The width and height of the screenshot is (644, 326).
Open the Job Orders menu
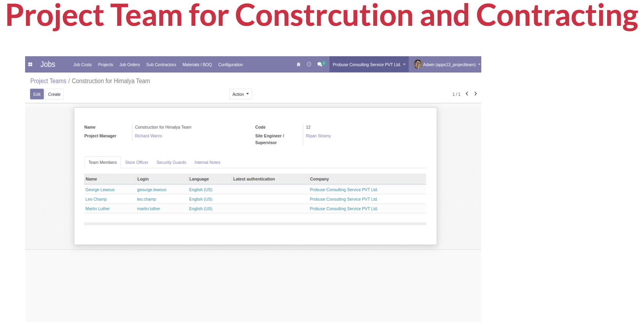(x=130, y=65)
